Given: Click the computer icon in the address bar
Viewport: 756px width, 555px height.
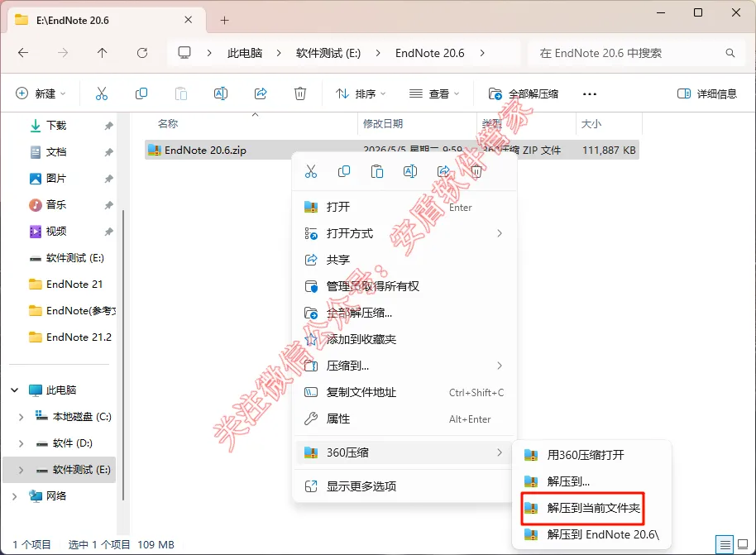Looking at the screenshot, I should [x=184, y=53].
